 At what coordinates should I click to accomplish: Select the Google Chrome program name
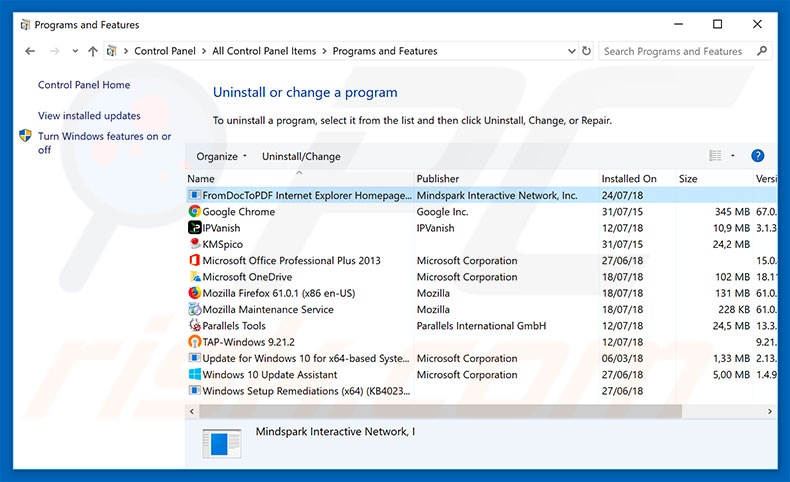click(239, 212)
